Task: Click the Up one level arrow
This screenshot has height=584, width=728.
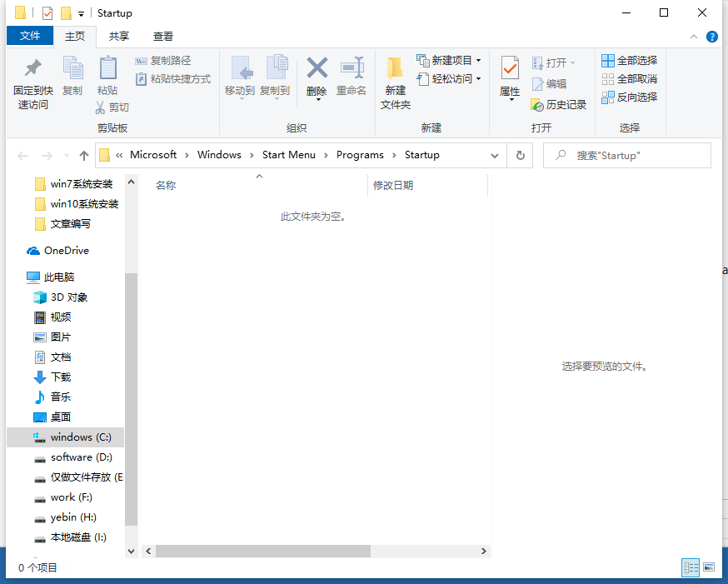Action: click(x=83, y=156)
